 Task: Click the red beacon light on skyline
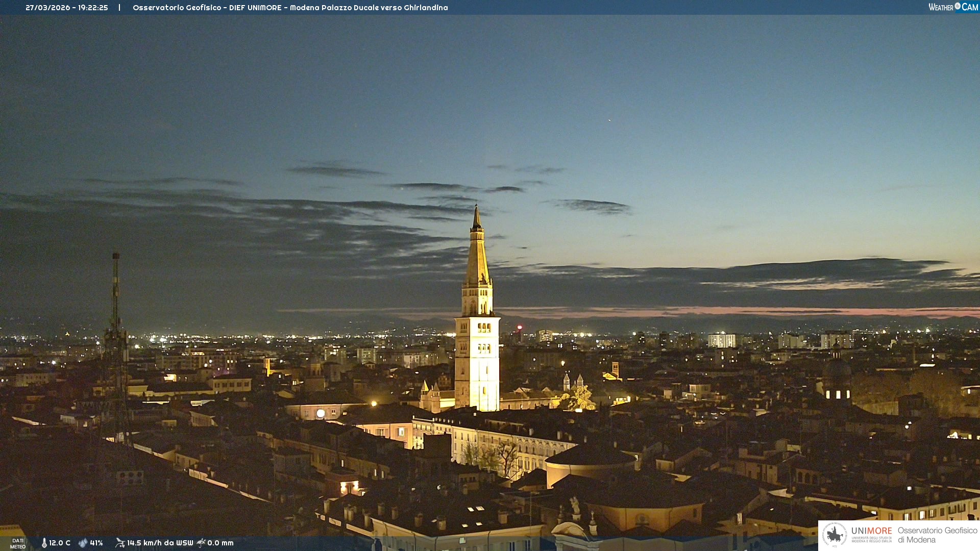click(520, 327)
